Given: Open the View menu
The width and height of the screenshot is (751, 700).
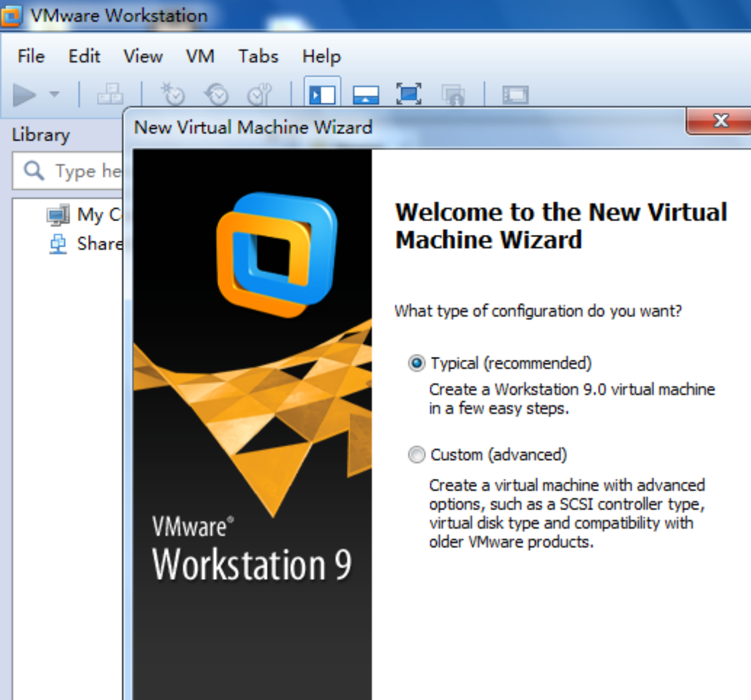Looking at the screenshot, I should point(143,56).
